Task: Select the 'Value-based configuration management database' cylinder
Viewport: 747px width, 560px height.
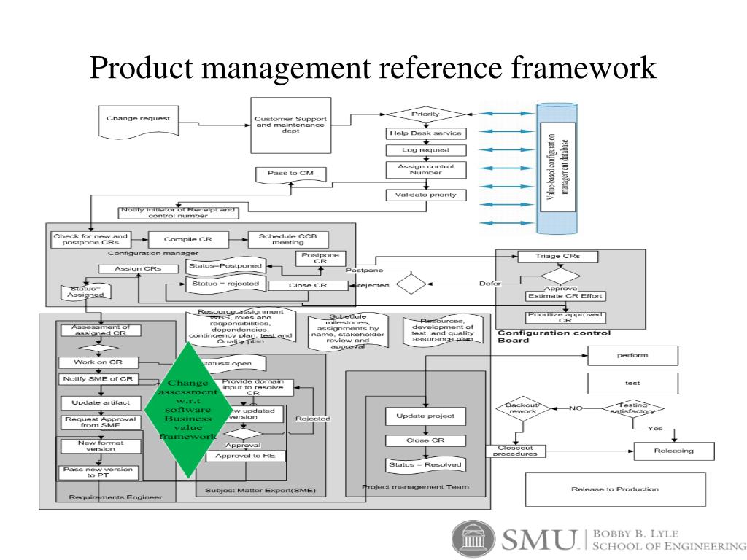Action: tap(557, 168)
